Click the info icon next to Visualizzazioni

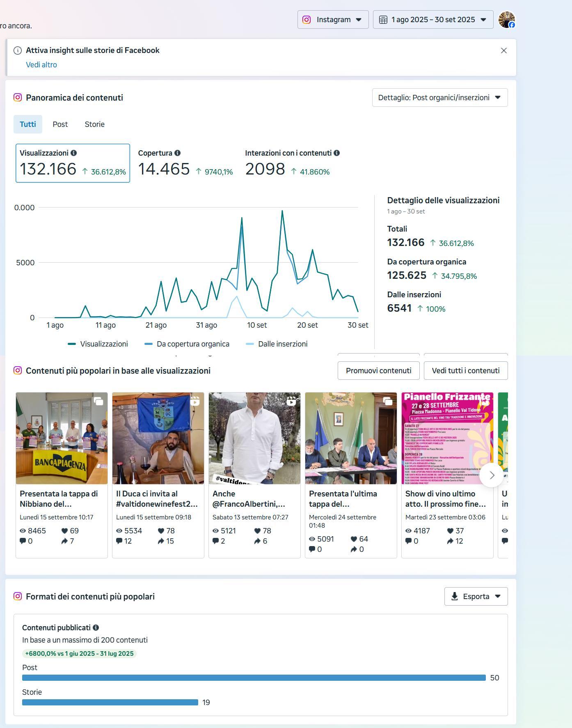click(x=74, y=153)
